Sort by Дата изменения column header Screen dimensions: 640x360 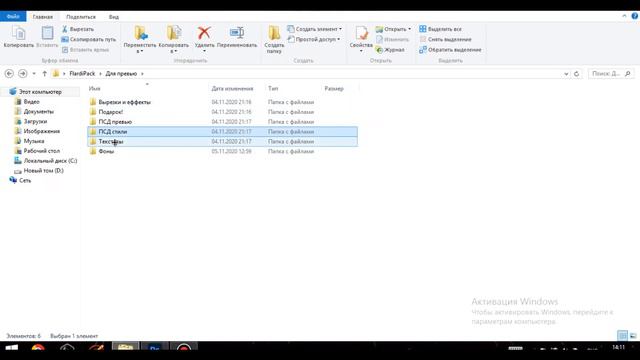(232, 89)
